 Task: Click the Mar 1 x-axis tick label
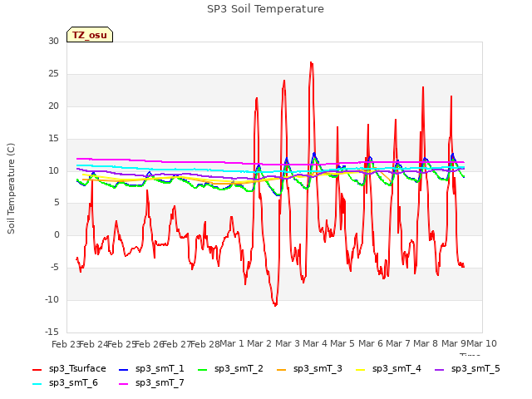point(232,343)
